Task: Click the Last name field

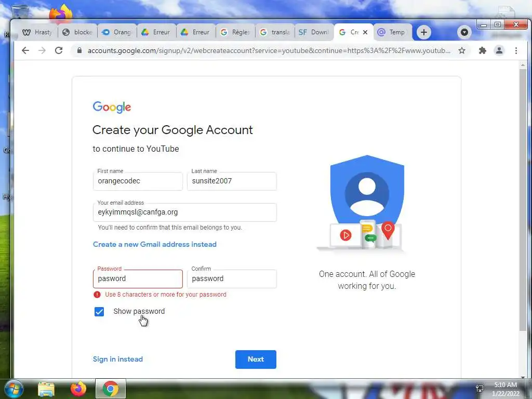Action: tap(232, 181)
